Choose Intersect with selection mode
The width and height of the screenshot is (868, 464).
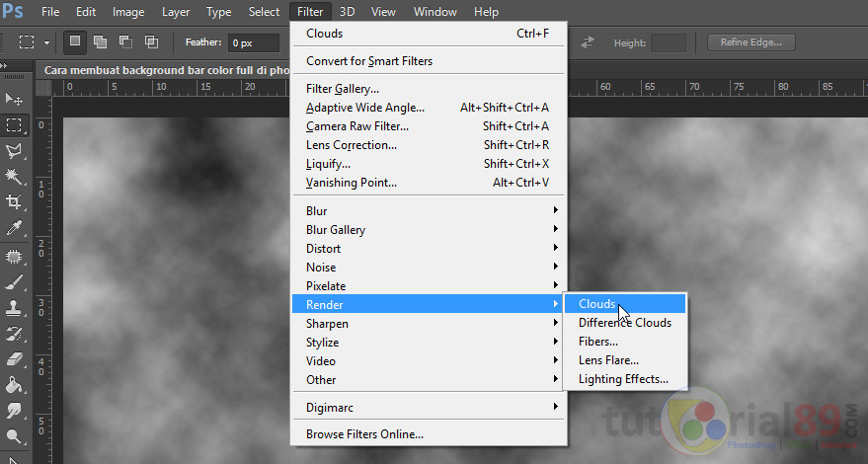[x=151, y=42]
